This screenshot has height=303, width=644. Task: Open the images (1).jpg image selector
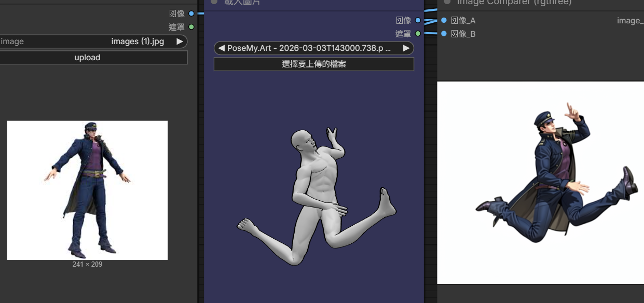click(x=92, y=42)
